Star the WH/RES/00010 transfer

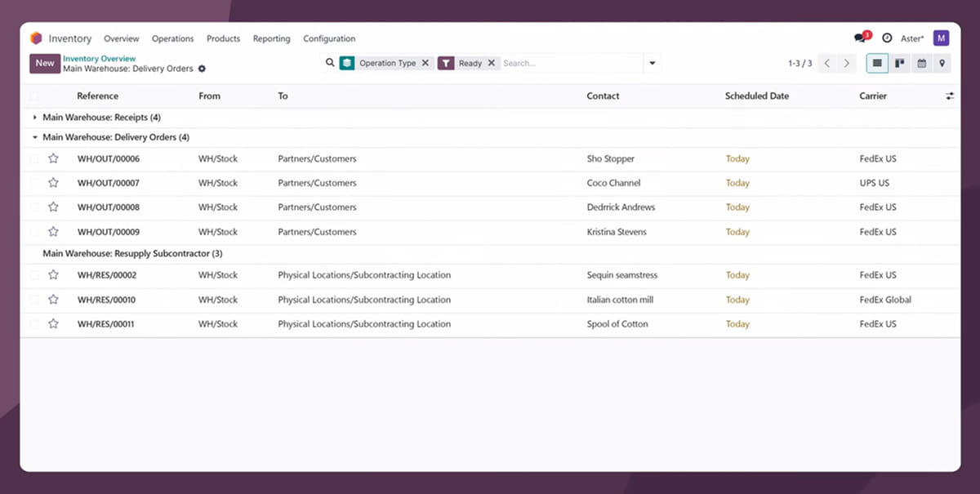53,300
